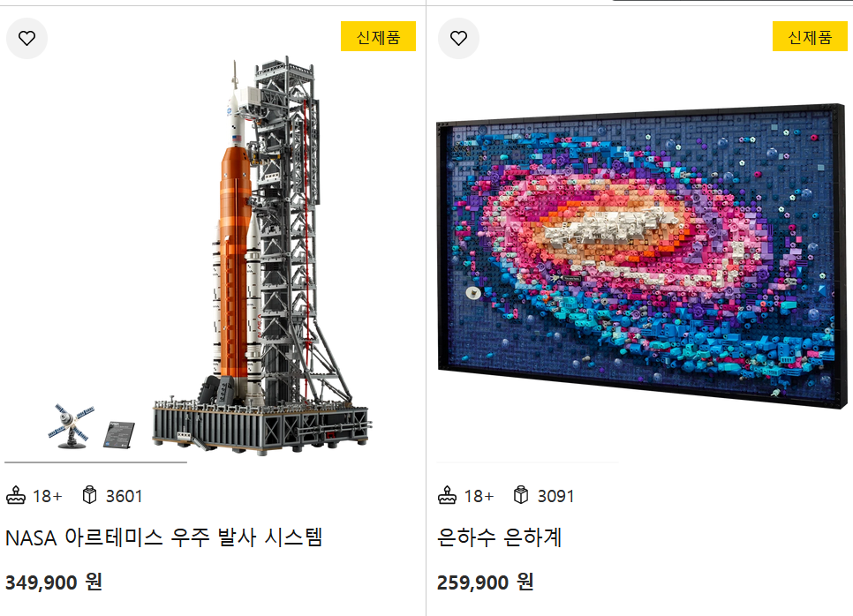Click faint image slider bar under galaxy picture
The image size is (853, 616).
(527, 462)
